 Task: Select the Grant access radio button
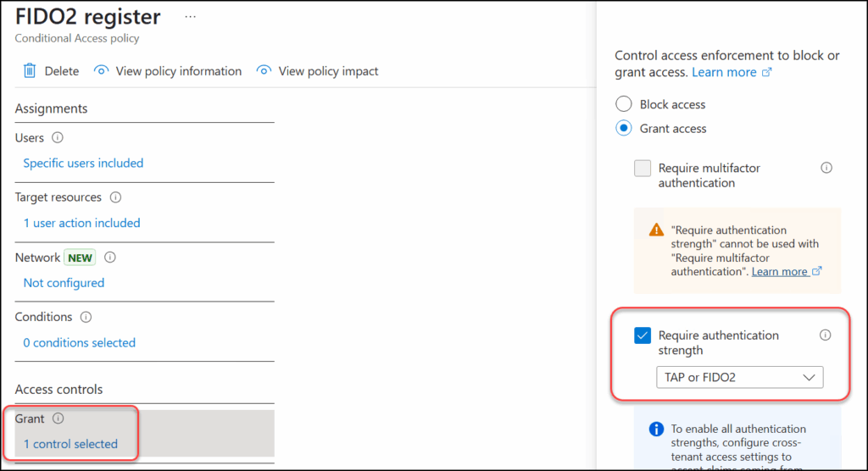[623, 128]
